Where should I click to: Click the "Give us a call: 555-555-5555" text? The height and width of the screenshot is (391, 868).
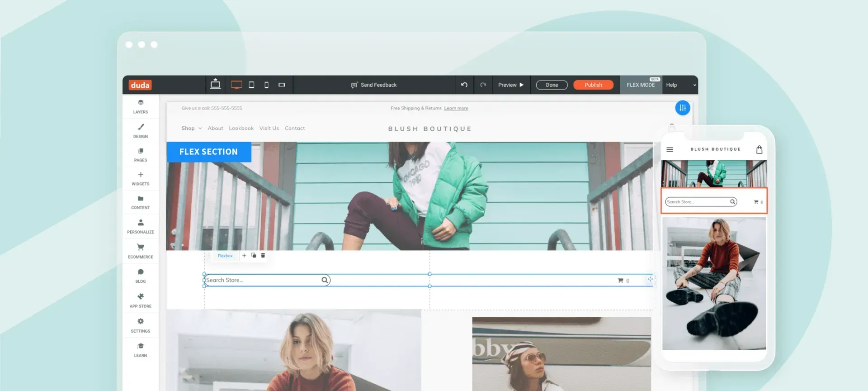212,108
